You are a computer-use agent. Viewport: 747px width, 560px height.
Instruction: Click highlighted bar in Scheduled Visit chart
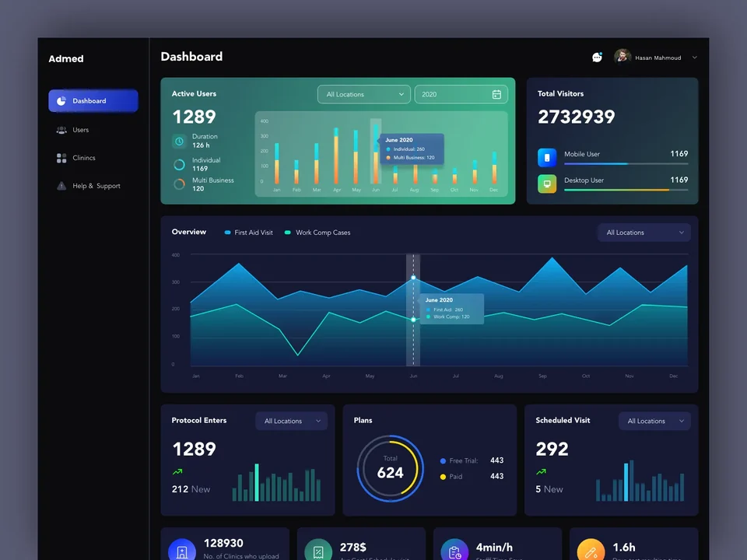tap(626, 482)
